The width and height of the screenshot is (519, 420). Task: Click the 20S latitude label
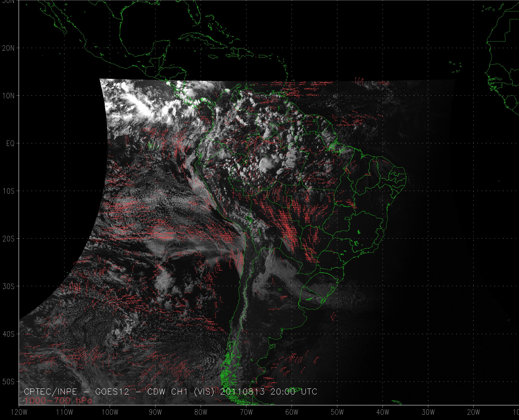point(9,239)
